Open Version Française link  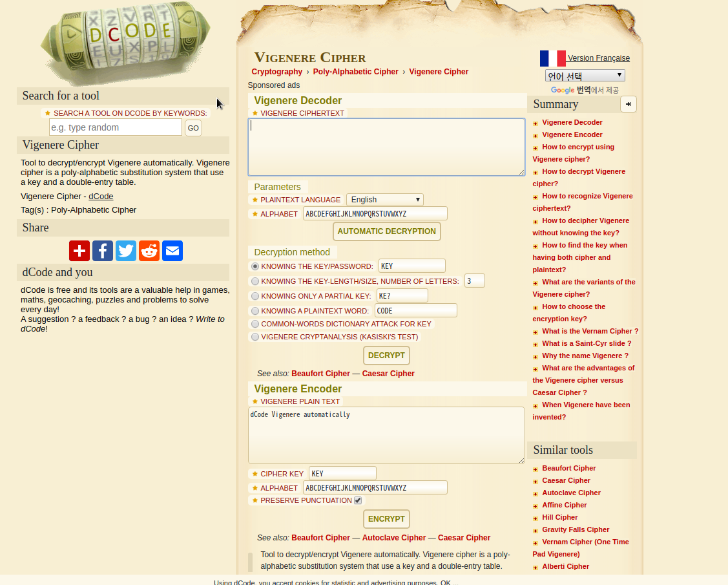[598, 58]
